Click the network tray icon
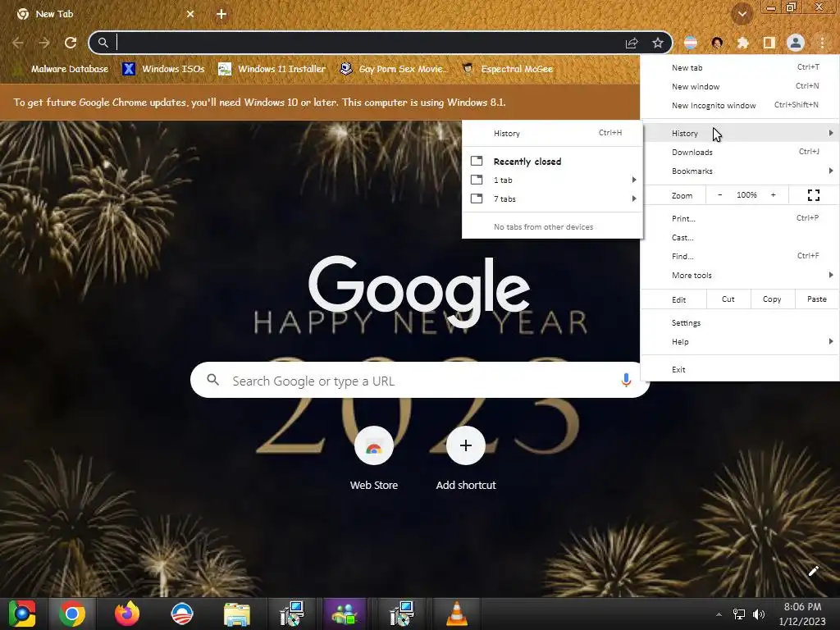The width and height of the screenshot is (840, 630). [x=739, y=614]
